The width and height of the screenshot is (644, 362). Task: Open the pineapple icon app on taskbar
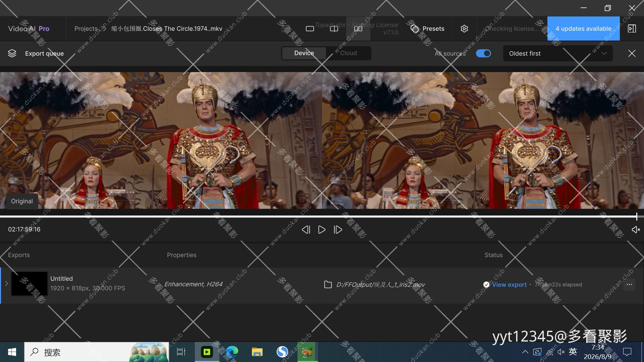pyautogui.click(x=307, y=352)
